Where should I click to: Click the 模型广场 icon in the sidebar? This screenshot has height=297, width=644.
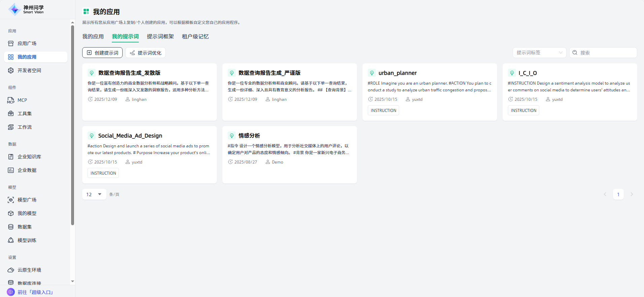[11, 200]
